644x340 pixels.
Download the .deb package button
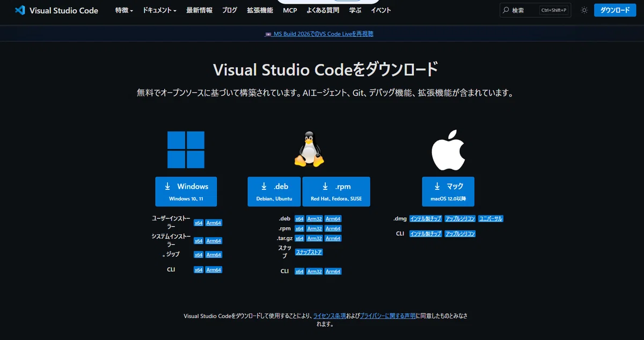(274, 191)
